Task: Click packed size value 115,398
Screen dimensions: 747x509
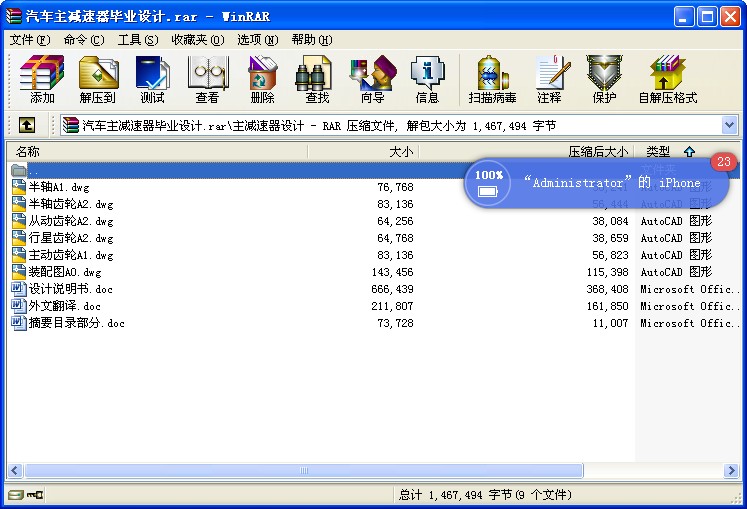Action: (607, 272)
